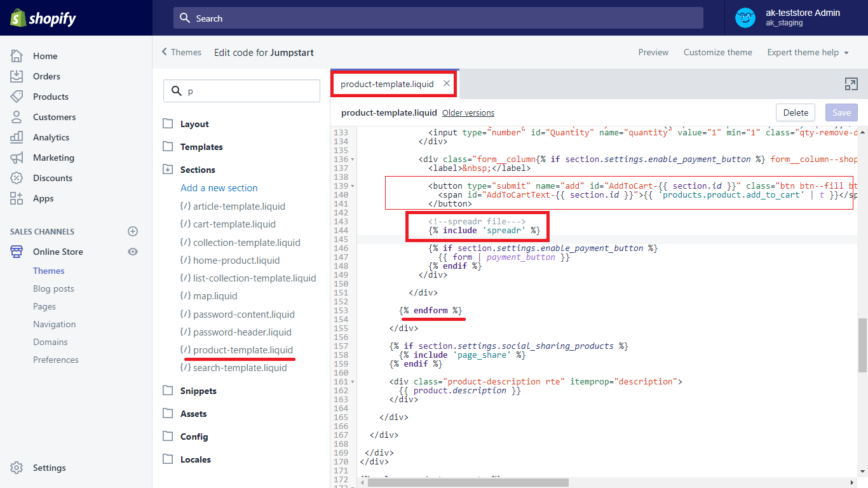
Task: Open Blog posts in sidebar
Action: (53, 288)
